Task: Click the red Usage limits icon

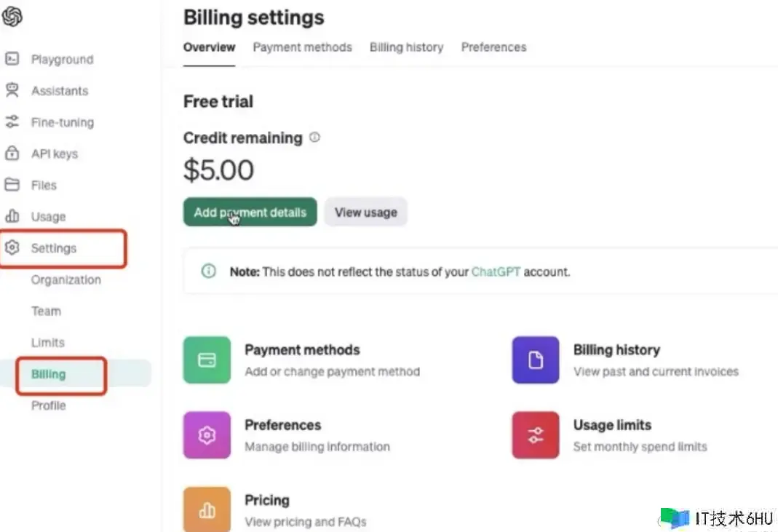Action: point(536,435)
